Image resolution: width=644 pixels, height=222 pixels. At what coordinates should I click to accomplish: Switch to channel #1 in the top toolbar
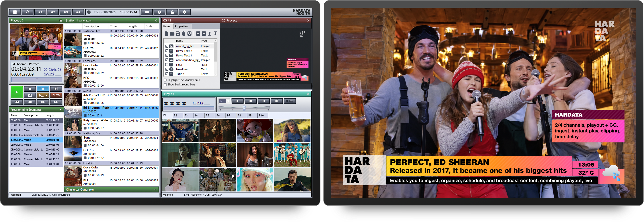[x=40, y=12]
